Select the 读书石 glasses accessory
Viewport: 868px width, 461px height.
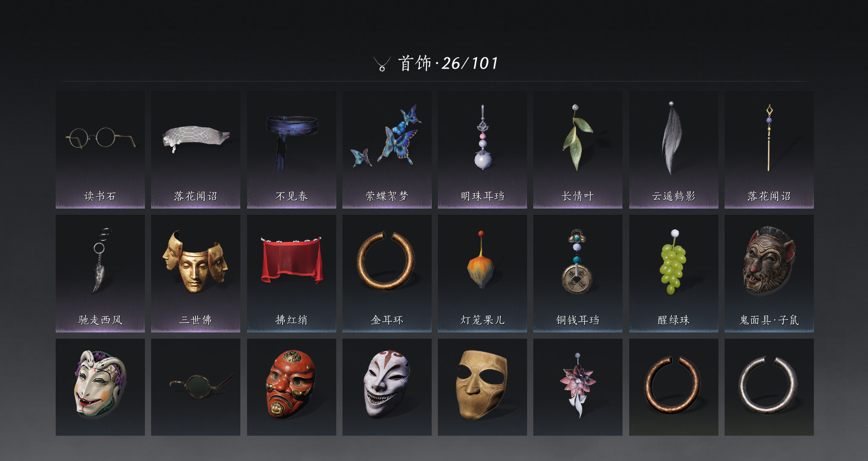(100, 150)
